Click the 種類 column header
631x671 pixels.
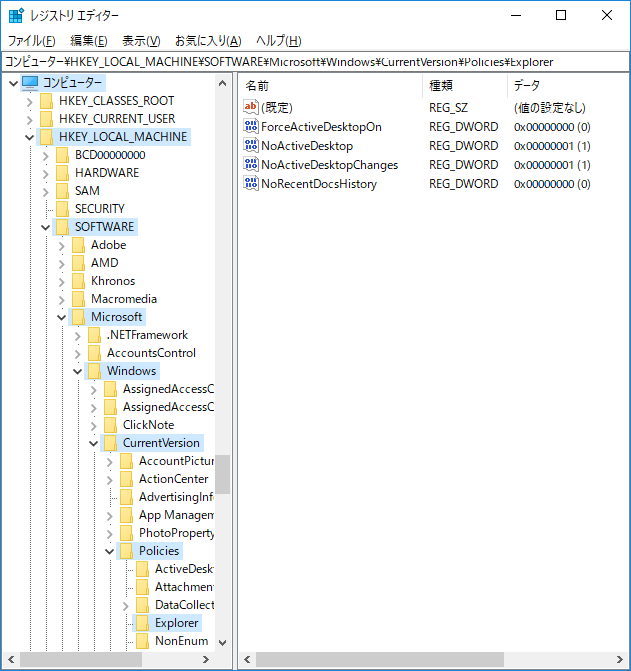coord(465,86)
